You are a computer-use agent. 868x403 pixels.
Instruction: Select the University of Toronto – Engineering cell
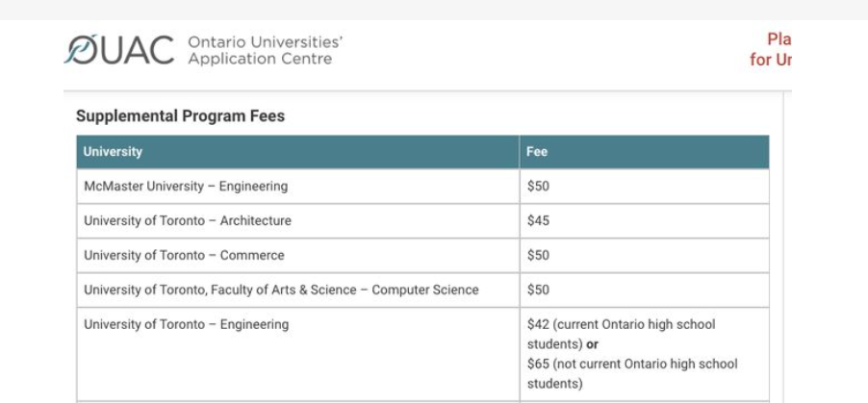click(x=186, y=325)
